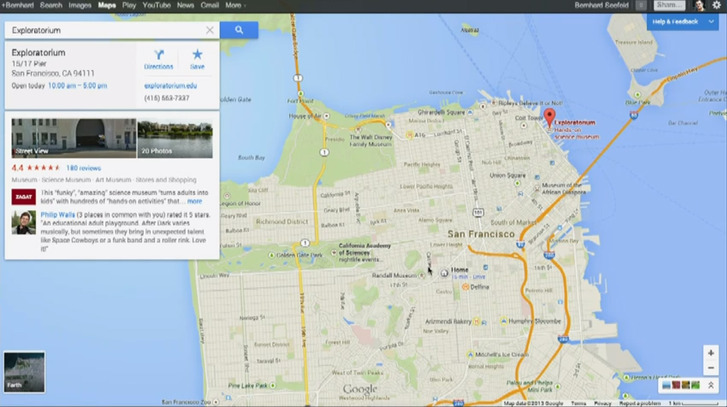Expand the imagery carousel chevron
This screenshot has width=727, height=407.
711,385
